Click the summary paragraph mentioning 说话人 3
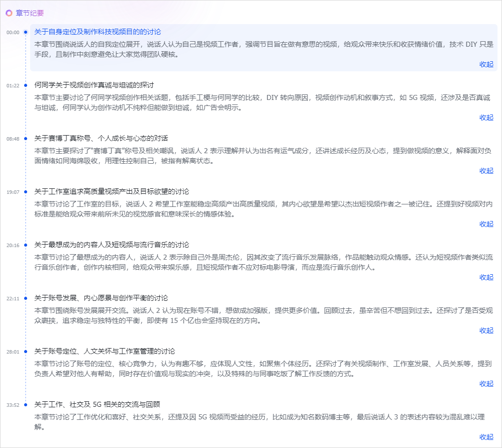The height and width of the screenshot is (448, 502). 260,422
